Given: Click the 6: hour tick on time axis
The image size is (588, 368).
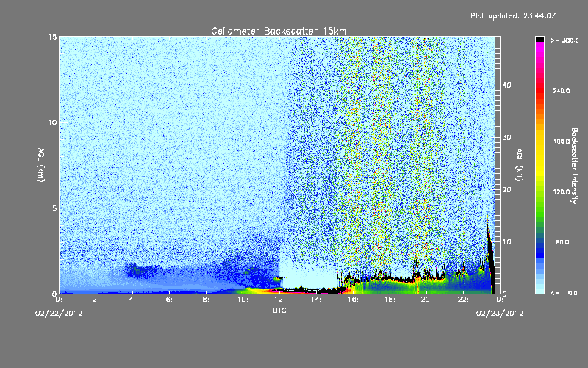Looking at the screenshot, I should (169, 300).
